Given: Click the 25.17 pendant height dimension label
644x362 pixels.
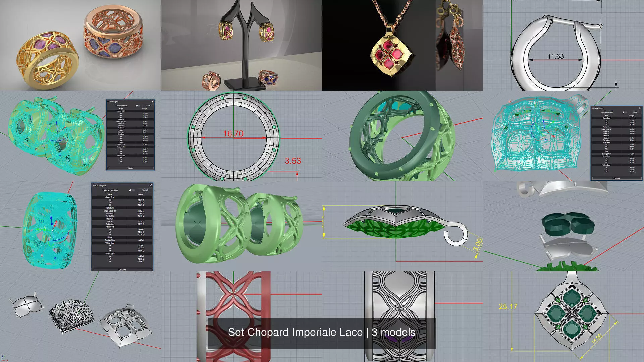Looking at the screenshot, I should coord(507,307).
